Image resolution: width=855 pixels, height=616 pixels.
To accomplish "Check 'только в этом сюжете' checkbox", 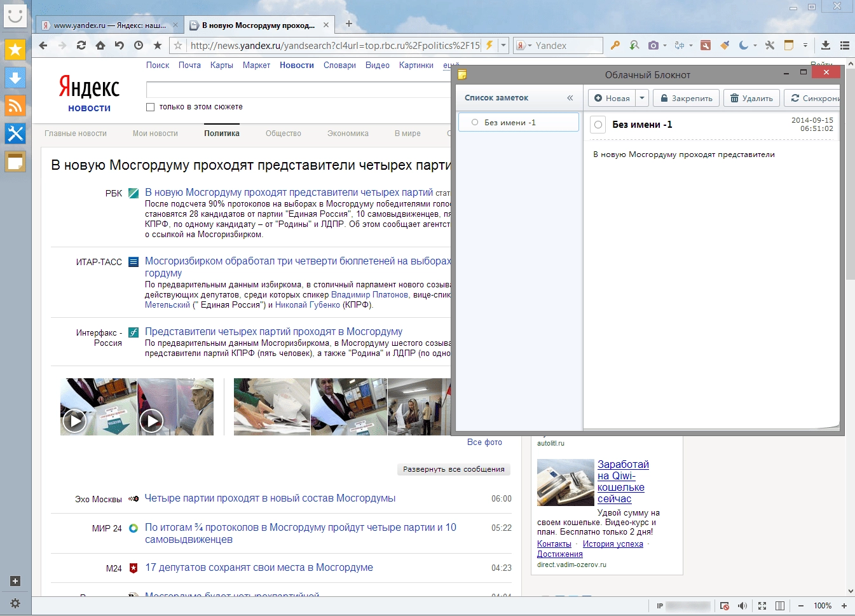I will pyautogui.click(x=151, y=107).
